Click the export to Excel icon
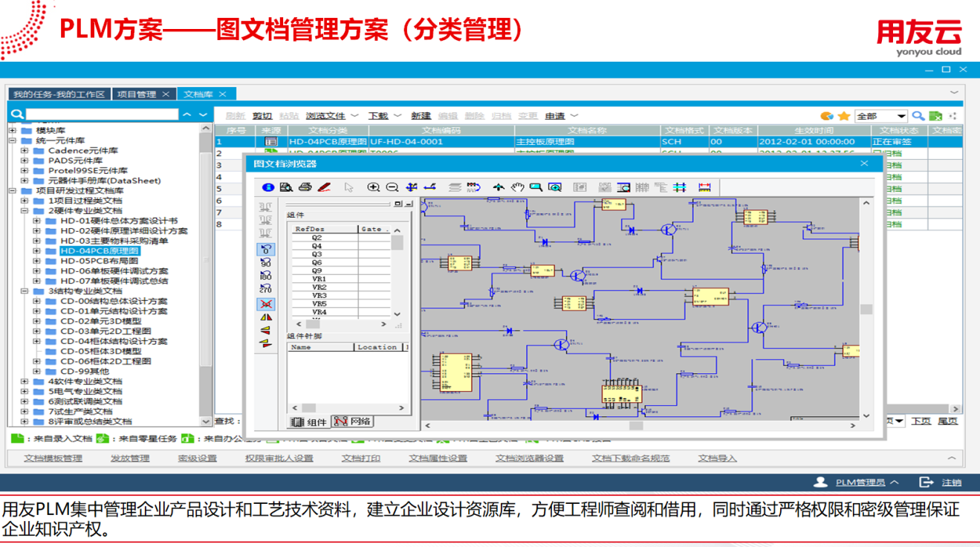Viewport: 980px width, 547px height. pos(936,116)
